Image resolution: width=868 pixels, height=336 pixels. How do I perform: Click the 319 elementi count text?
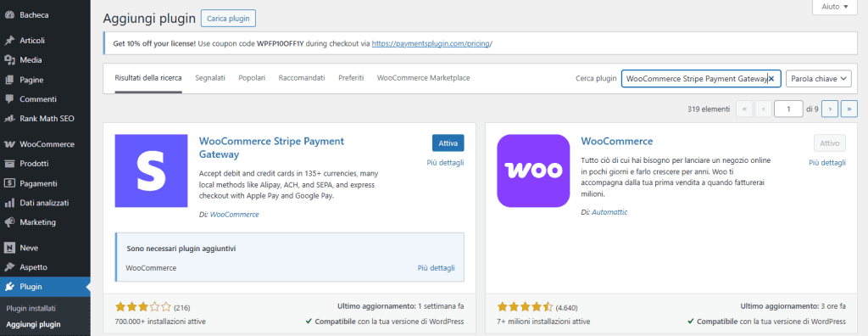pyautogui.click(x=709, y=109)
